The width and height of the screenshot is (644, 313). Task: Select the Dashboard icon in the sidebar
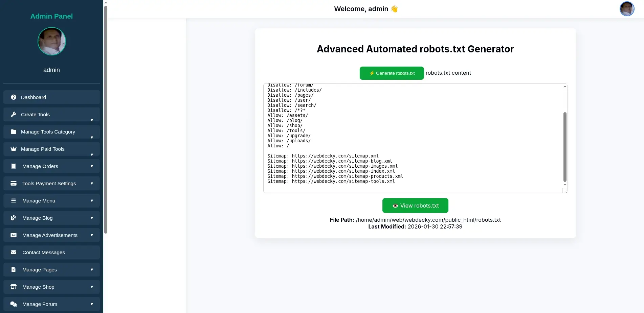click(14, 97)
